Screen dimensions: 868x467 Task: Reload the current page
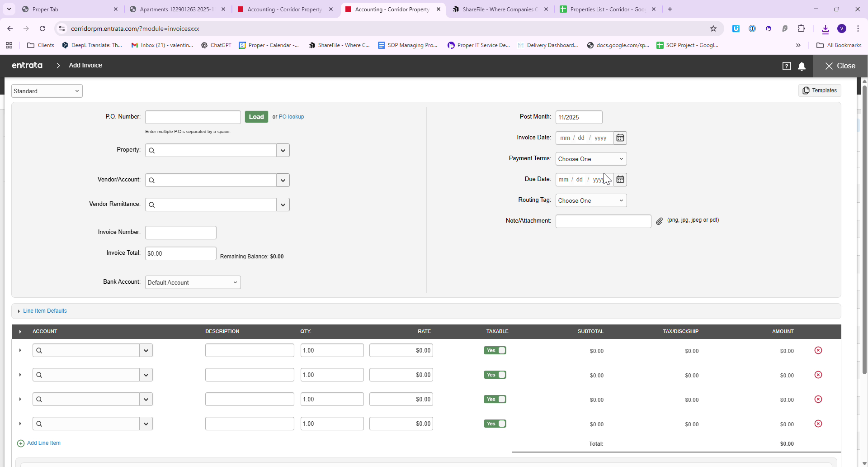pyautogui.click(x=42, y=29)
